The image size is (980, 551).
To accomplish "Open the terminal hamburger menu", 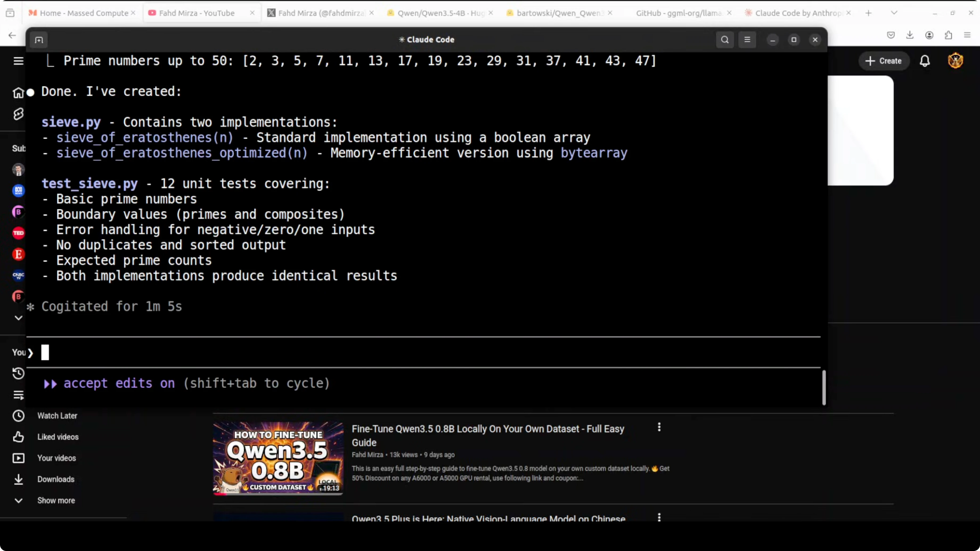I will pos(747,40).
